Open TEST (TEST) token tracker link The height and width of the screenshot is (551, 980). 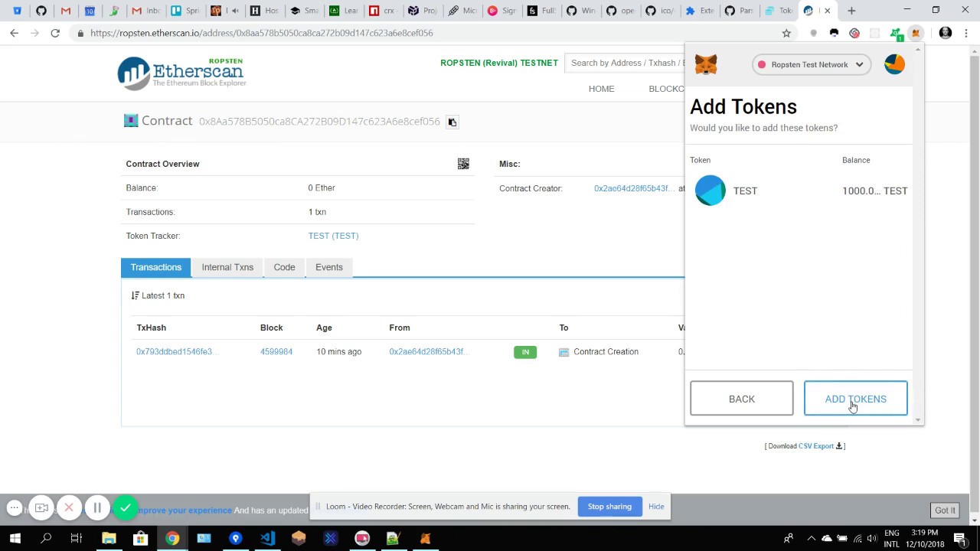[x=333, y=236]
